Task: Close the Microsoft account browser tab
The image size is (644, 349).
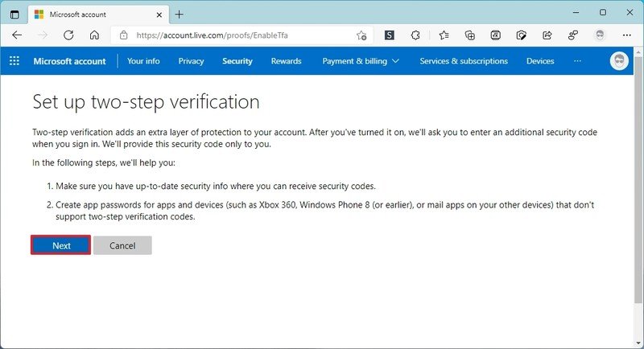Action: pyautogui.click(x=159, y=14)
